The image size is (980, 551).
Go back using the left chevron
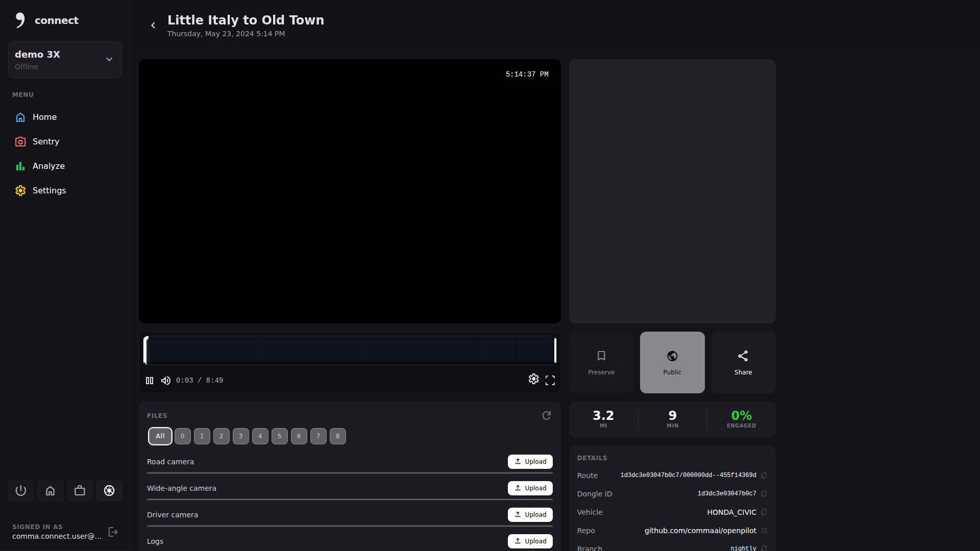point(153,26)
